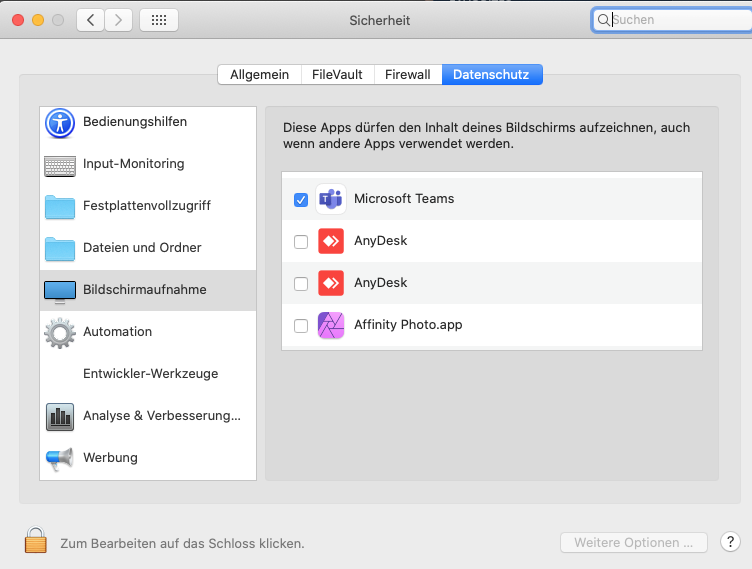Open the Werbung megaphone icon entry
The height and width of the screenshot is (569, 752).
click(x=60, y=459)
